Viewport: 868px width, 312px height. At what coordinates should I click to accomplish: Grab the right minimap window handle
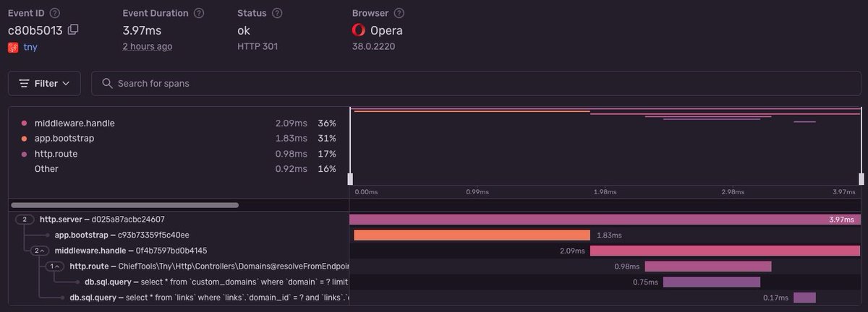pyautogui.click(x=861, y=179)
